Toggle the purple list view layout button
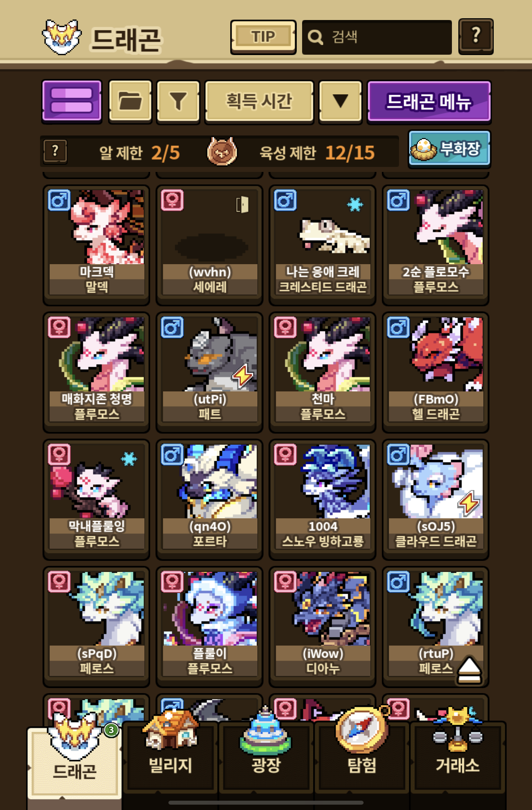The image size is (532, 810). click(72, 101)
